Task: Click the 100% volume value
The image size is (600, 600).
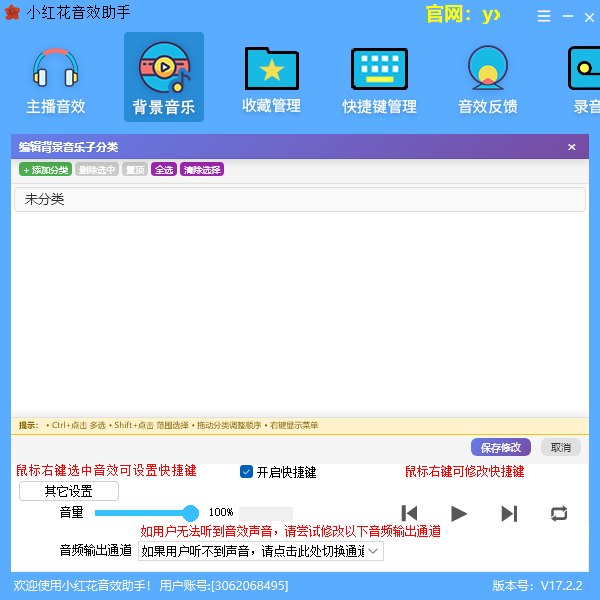Action: (221, 512)
